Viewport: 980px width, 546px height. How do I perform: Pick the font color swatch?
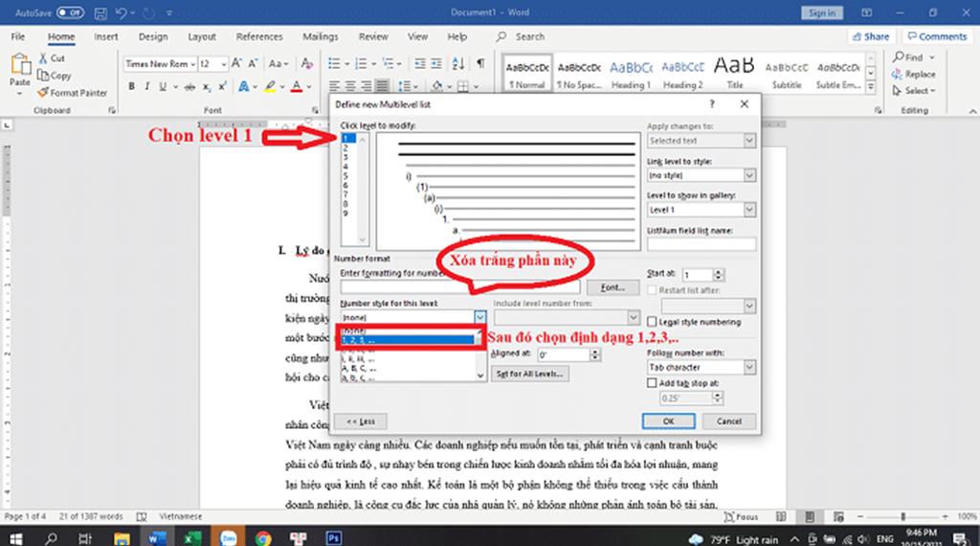297,87
